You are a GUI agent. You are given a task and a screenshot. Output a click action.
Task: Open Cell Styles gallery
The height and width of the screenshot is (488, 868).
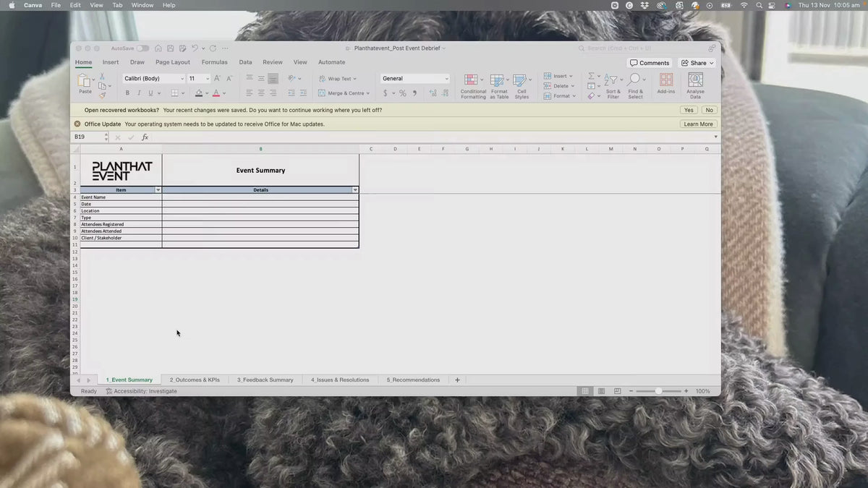522,86
